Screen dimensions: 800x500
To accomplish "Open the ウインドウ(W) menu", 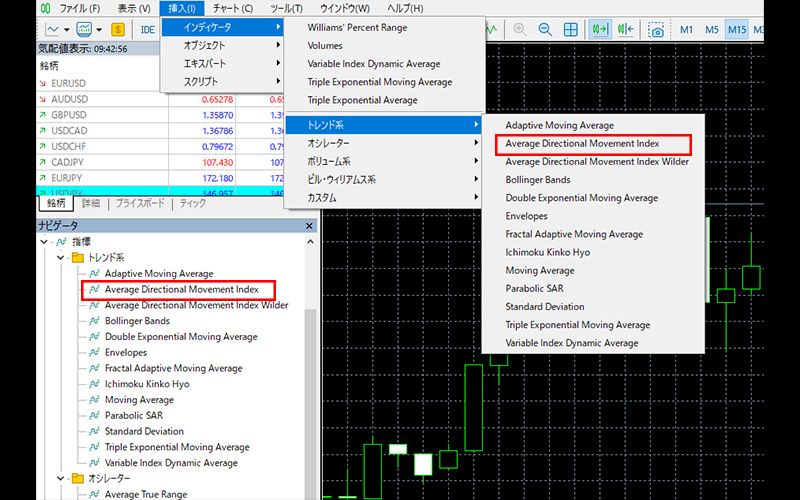I will 344,8.
